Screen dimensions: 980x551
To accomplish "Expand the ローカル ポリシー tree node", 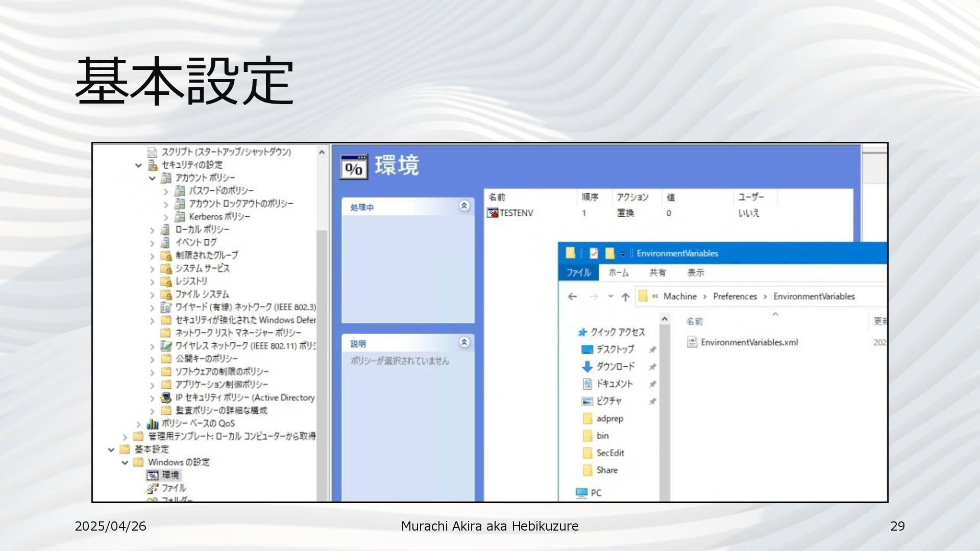I will coord(152,230).
